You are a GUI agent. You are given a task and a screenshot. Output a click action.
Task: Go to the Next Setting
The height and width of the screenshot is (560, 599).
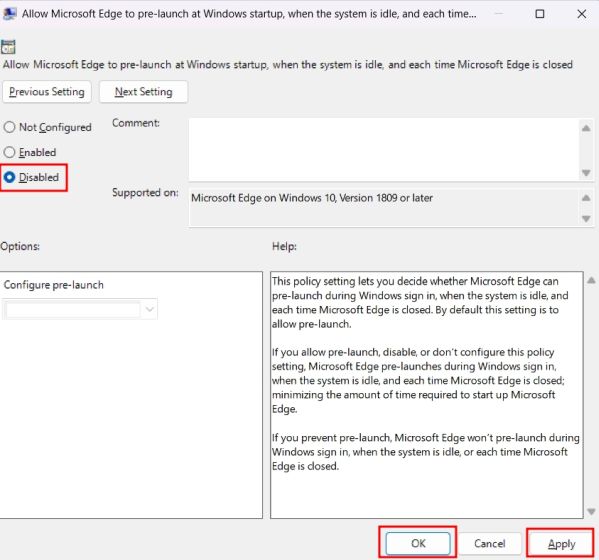(143, 92)
